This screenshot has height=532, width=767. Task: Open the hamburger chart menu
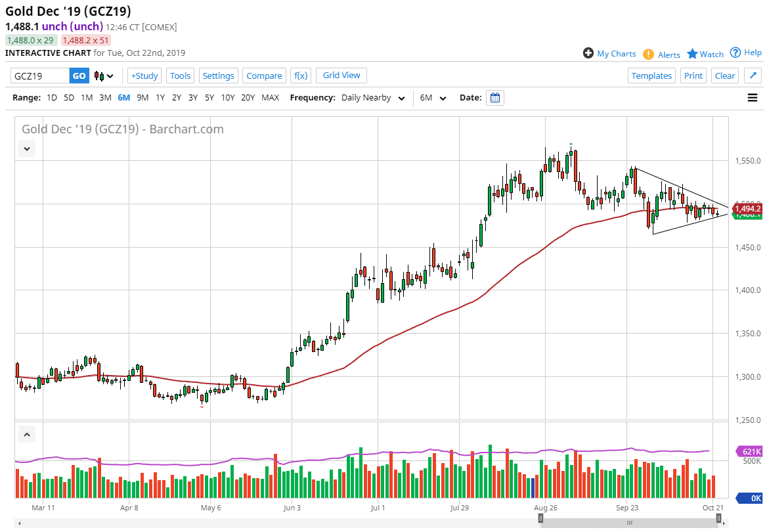[753, 98]
